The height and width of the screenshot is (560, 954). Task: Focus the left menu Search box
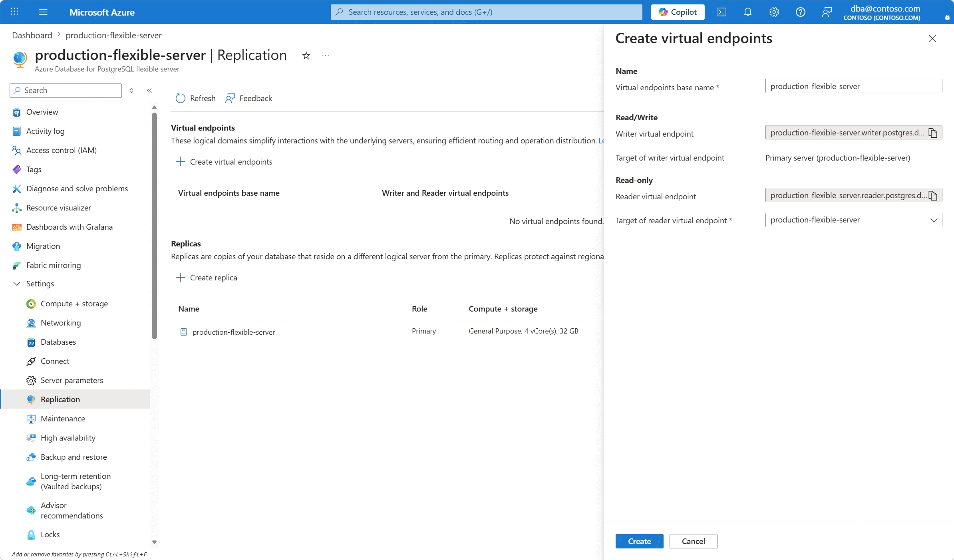(x=66, y=91)
